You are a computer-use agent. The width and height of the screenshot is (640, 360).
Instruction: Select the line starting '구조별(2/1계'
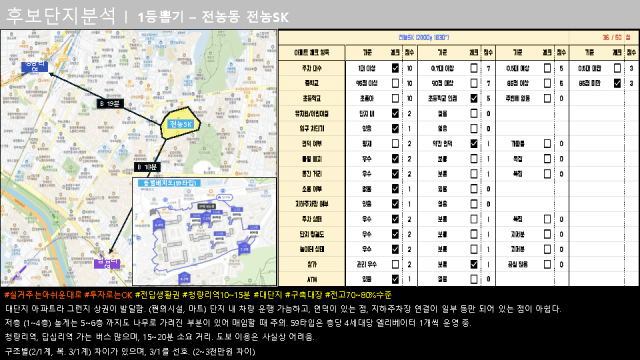(130, 351)
